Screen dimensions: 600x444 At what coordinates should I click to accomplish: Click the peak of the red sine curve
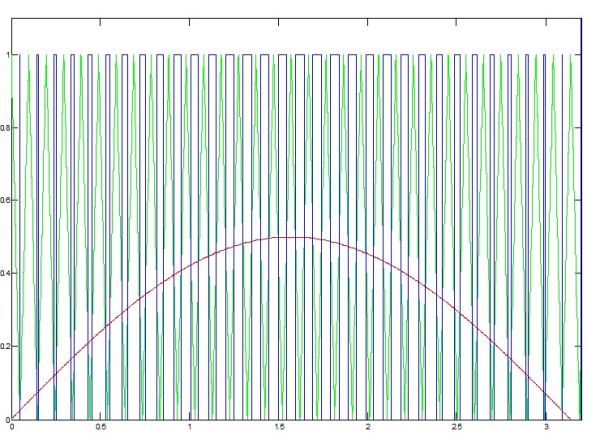tap(291, 237)
